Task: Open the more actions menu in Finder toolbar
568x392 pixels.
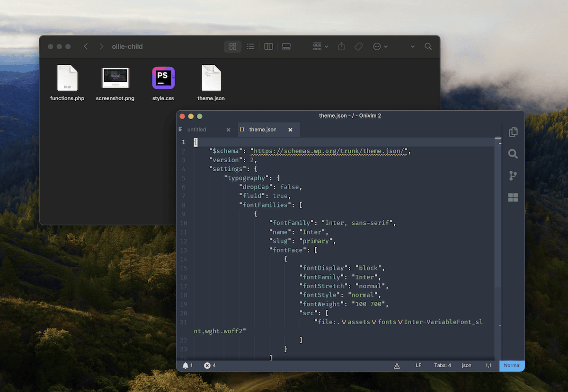Action: [378, 46]
